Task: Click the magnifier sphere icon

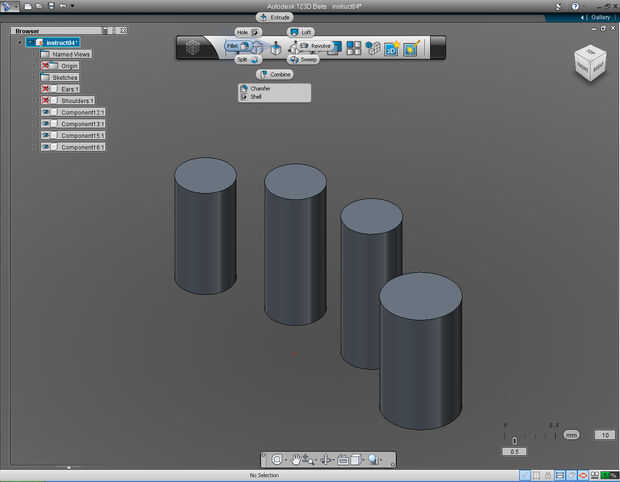Action: tap(372, 459)
